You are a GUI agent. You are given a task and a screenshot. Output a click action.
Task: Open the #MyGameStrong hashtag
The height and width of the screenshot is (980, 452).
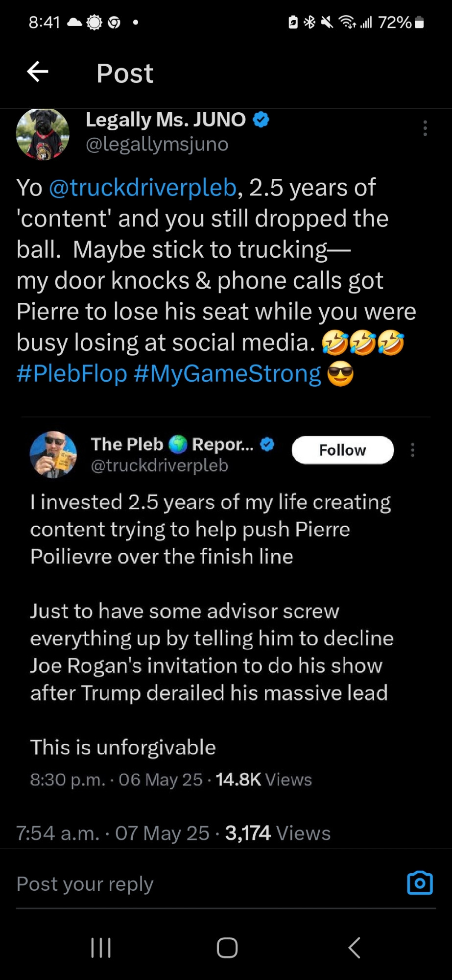point(227,373)
